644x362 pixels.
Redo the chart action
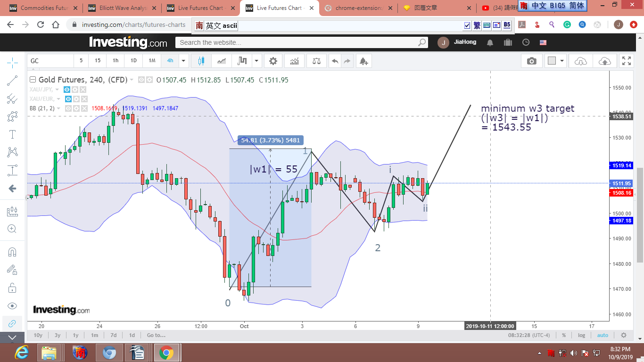click(347, 61)
